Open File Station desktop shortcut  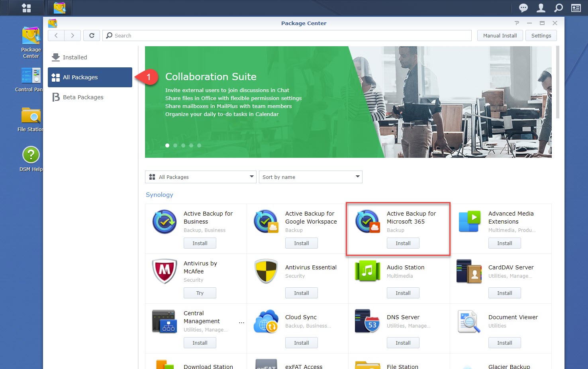coord(30,120)
